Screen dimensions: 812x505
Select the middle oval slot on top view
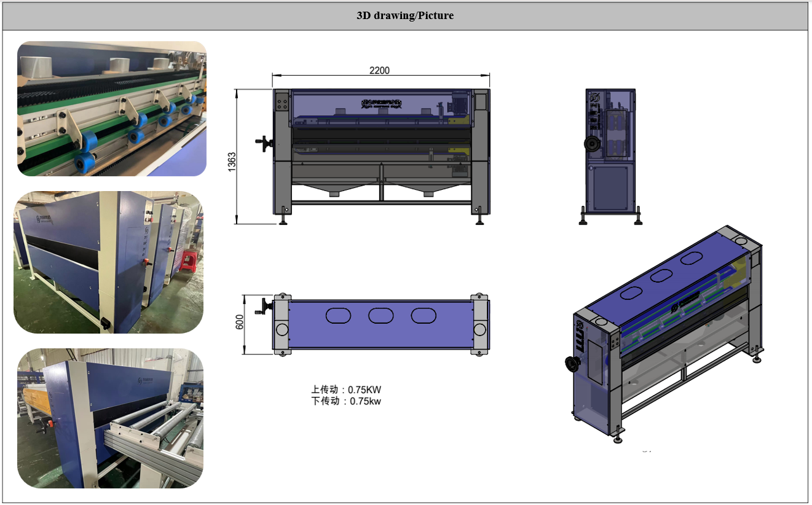tap(380, 316)
